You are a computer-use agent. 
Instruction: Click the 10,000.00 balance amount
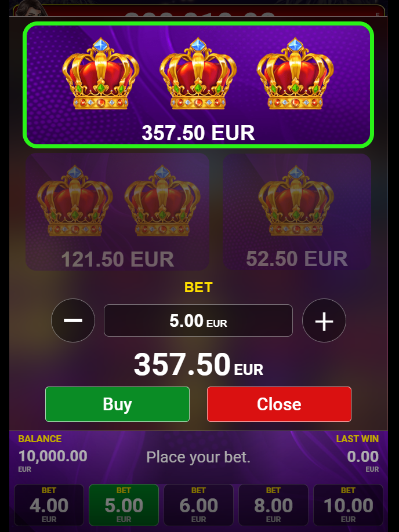53,456
